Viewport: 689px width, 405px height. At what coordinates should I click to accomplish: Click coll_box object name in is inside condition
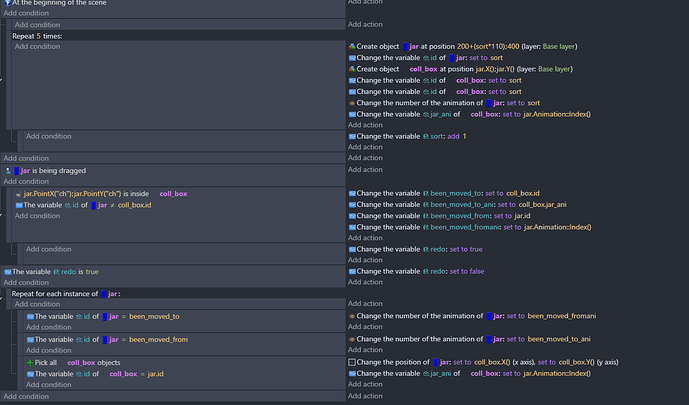(173, 194)
